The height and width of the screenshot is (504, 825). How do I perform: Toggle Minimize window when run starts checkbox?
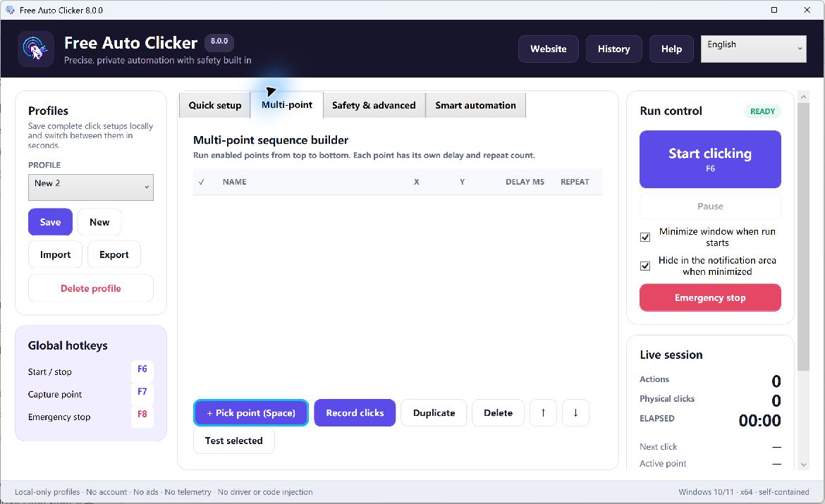pos(645,238)
